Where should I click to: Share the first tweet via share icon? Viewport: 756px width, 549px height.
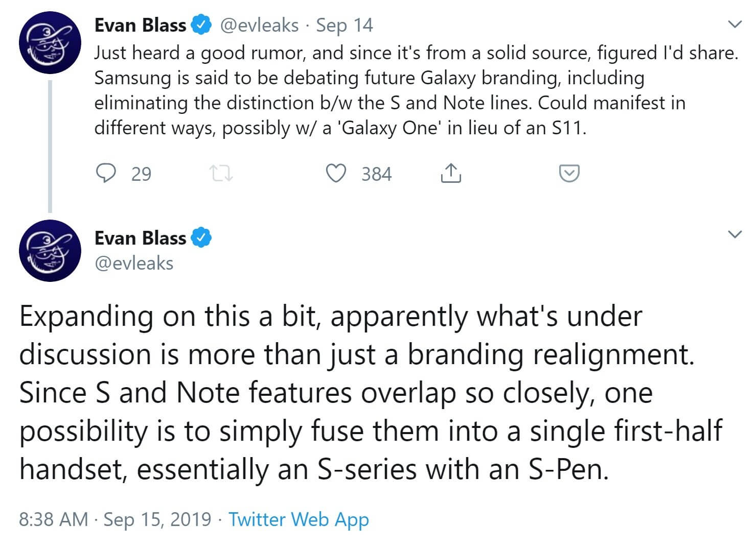[x=450, y=174]
